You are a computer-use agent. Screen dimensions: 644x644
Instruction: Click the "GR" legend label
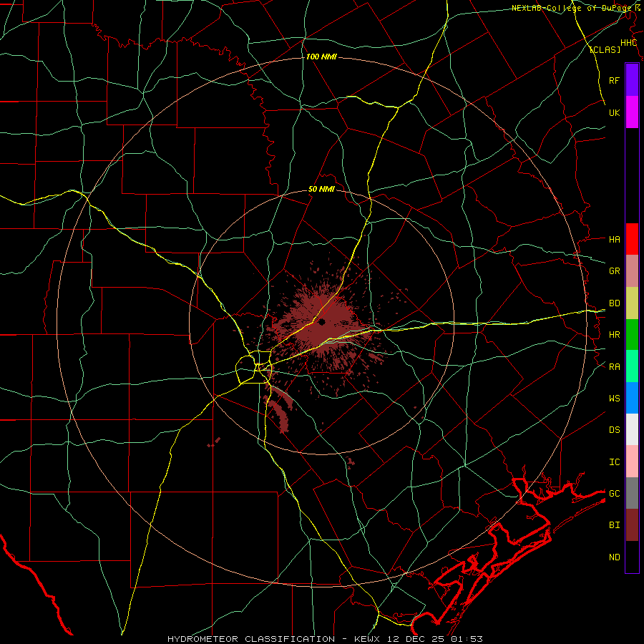(x=615, y=271)
